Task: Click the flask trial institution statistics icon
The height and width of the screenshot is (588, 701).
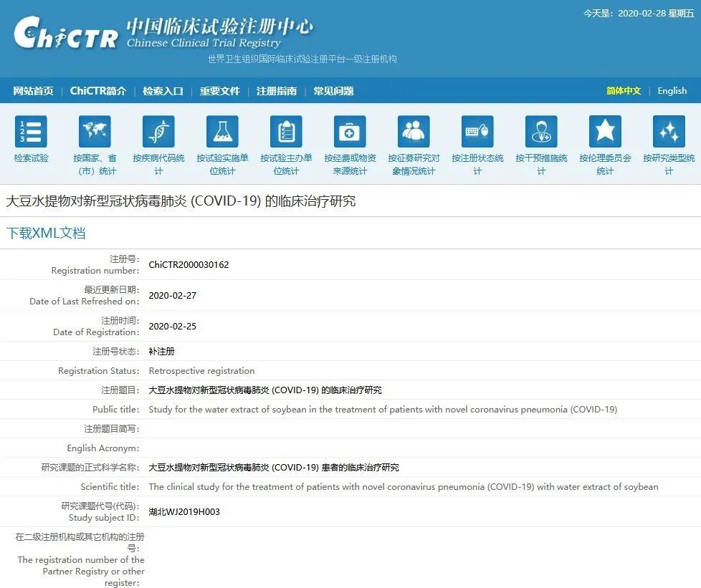Action: (x=222, y=131)
